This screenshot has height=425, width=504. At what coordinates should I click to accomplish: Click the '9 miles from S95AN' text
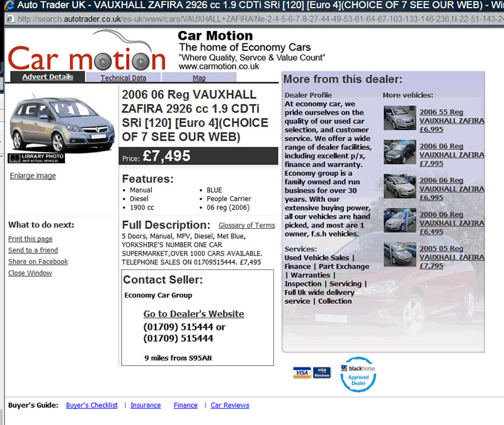point(178,358)
